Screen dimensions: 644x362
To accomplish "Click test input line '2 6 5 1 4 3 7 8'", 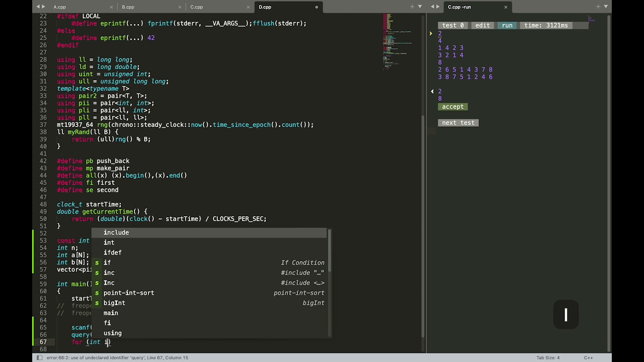I will [465, 70].
